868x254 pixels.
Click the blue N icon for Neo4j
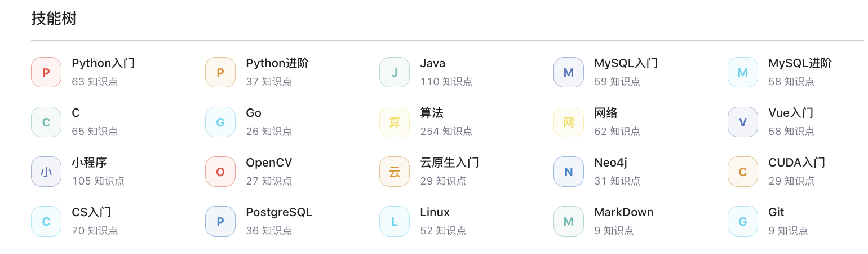click(569, 172)
